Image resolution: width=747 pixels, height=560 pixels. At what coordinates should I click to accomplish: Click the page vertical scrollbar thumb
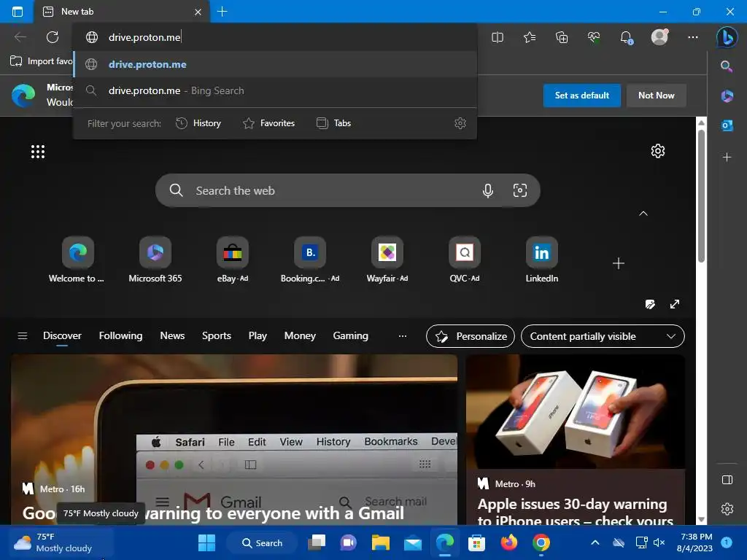[x=701, y=195]
